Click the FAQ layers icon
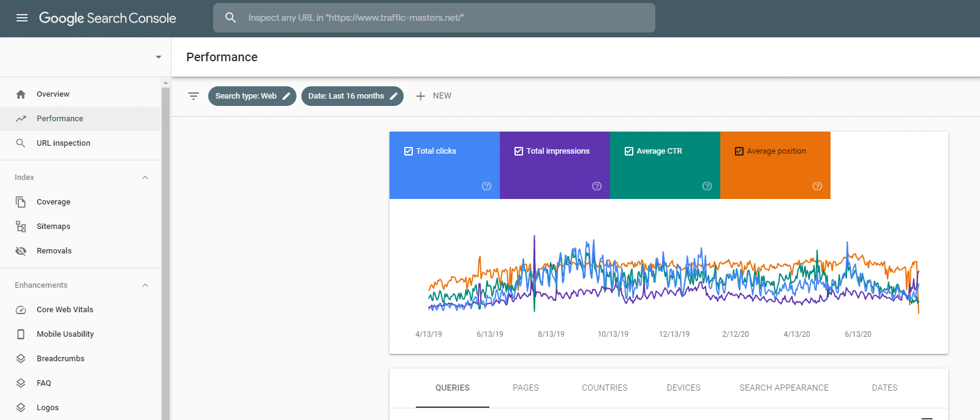This screenshot has height=420, width=980. pos(21,383)
